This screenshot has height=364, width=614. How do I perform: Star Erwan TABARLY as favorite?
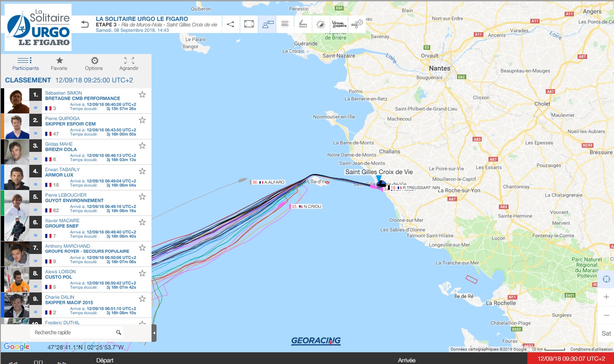[142, 171]
